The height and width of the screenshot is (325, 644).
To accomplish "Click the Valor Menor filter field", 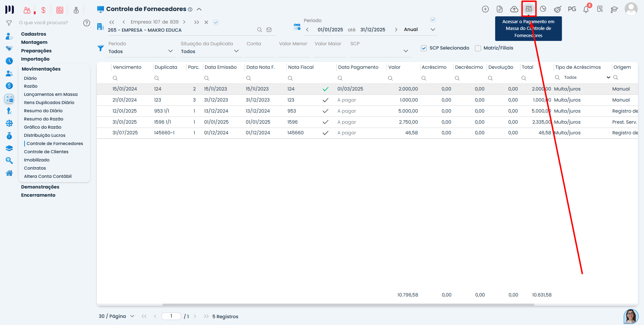I will tap(293, 51).
